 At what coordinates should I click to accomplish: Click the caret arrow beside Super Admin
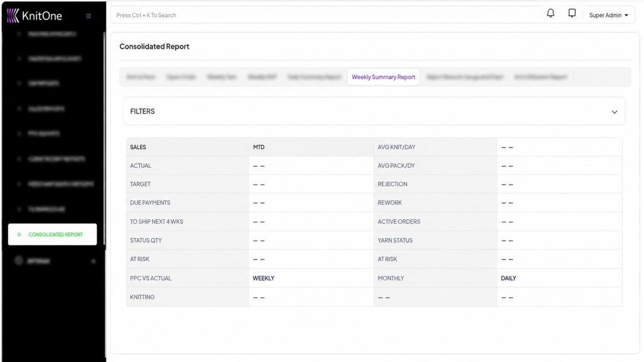(626, 15)
